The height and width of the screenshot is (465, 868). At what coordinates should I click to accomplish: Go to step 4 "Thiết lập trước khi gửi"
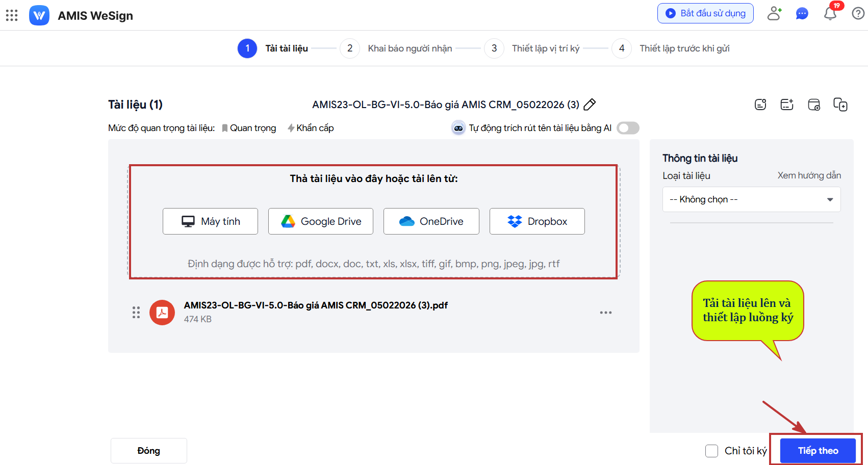[x=671, y=48]
